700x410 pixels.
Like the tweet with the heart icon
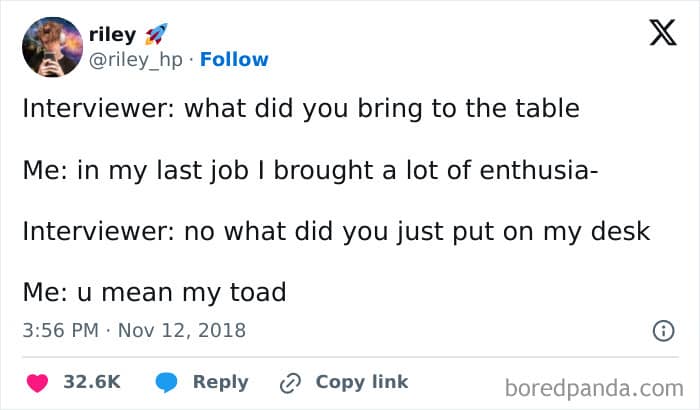38,382
